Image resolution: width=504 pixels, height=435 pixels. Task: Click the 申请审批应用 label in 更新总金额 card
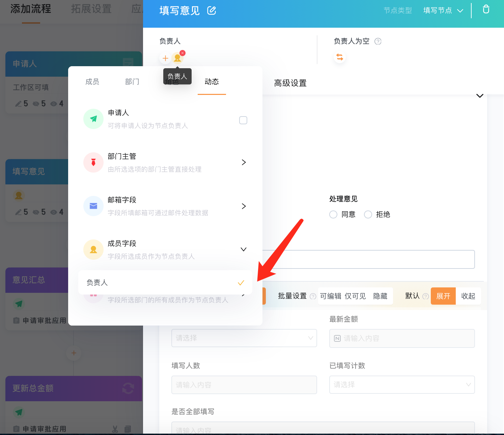pos(44,429)
